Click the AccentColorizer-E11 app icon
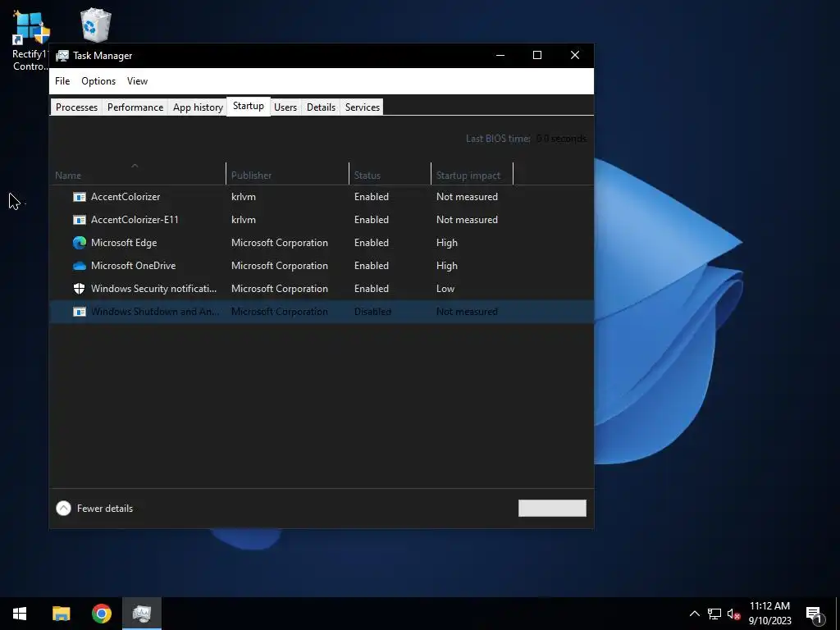840x630 pixels. tap(80, 220)
